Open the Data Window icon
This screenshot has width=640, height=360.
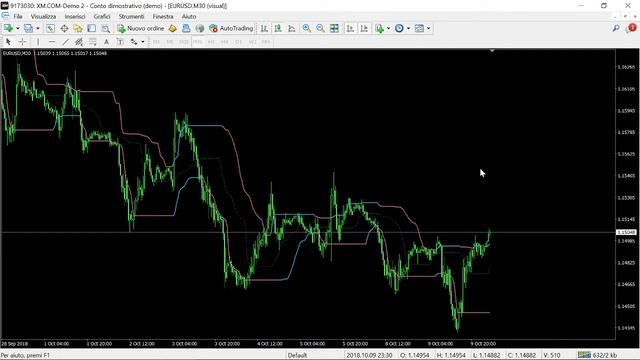point(64,28)
